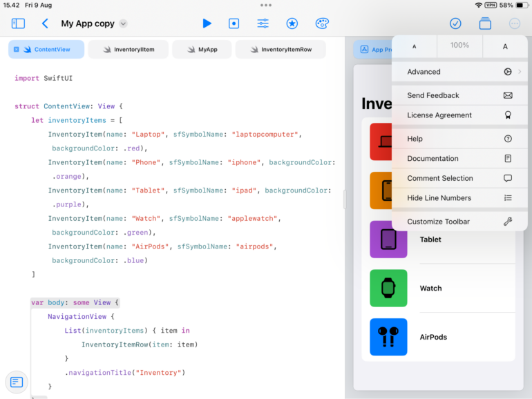
Task: Reset zoom with 100% button
Action: 459,46
